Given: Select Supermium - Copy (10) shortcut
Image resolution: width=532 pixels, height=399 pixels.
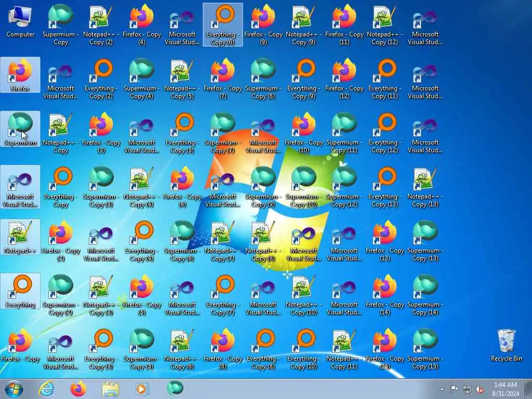Looking at the screenshot, I should click(303, 187).
